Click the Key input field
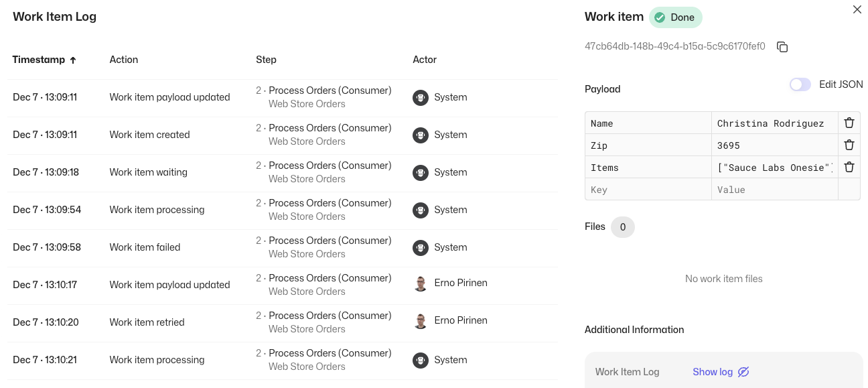868x388 pixels. pyautogui.click(x=646, y=190)
